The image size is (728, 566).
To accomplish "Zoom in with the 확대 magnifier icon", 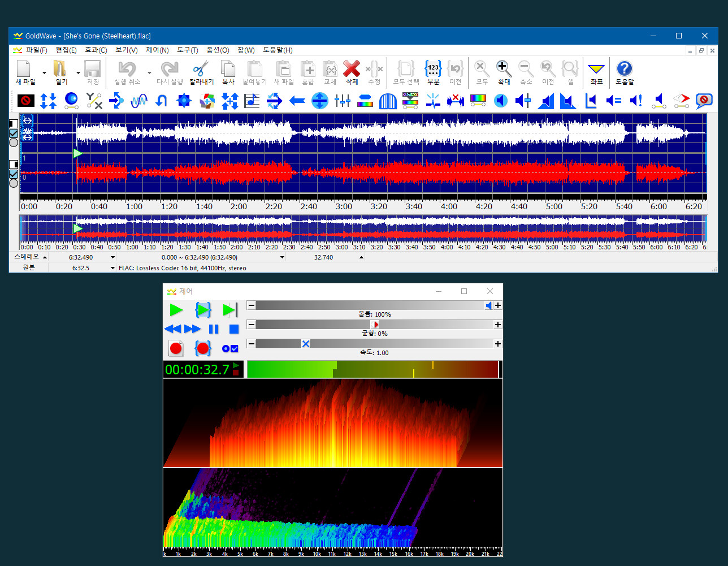I will (504, 72).
